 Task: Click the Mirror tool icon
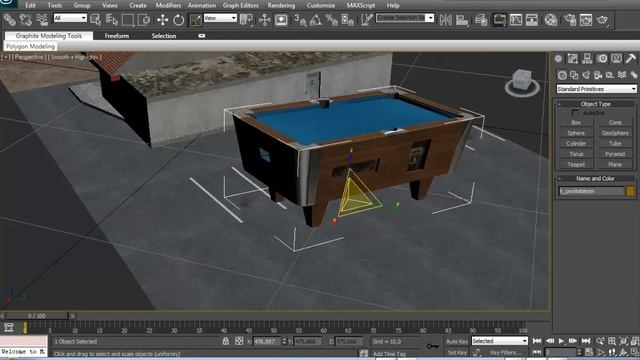coord(445,20)
